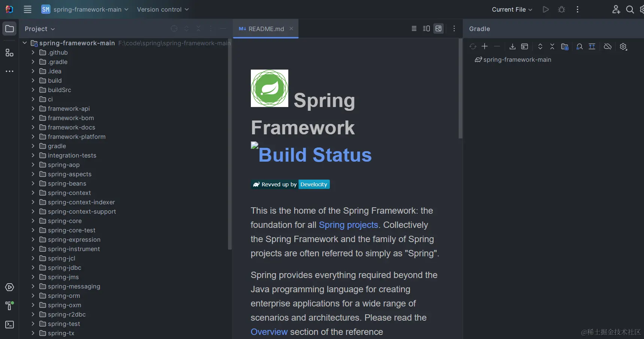Toggle Gradle offline mode
The height and width of the screenshot is (339, 644).
(x=608, y=46)
